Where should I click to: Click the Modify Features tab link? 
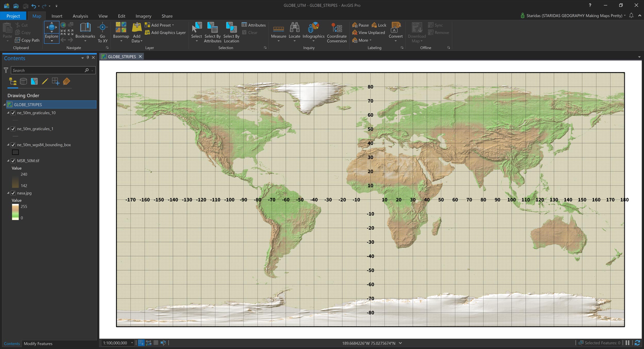pyautogui.click(x=38, y=344)
